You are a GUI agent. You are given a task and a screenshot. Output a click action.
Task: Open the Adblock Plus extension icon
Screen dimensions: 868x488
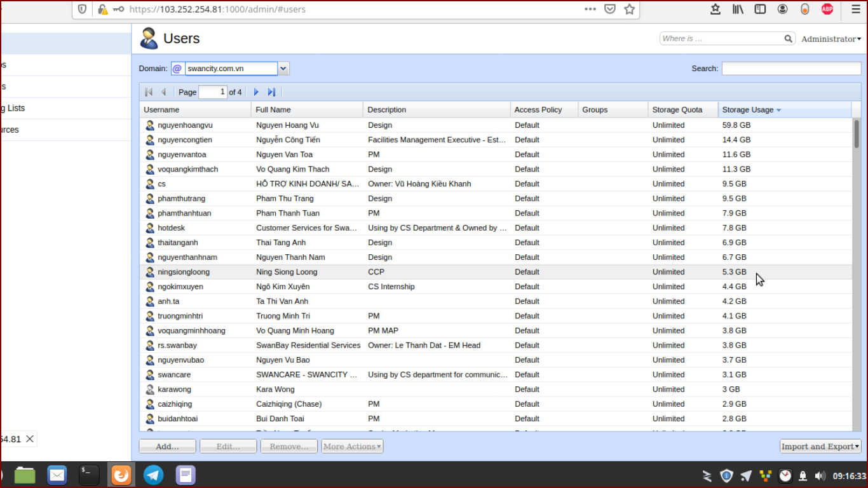pos(827,9)
